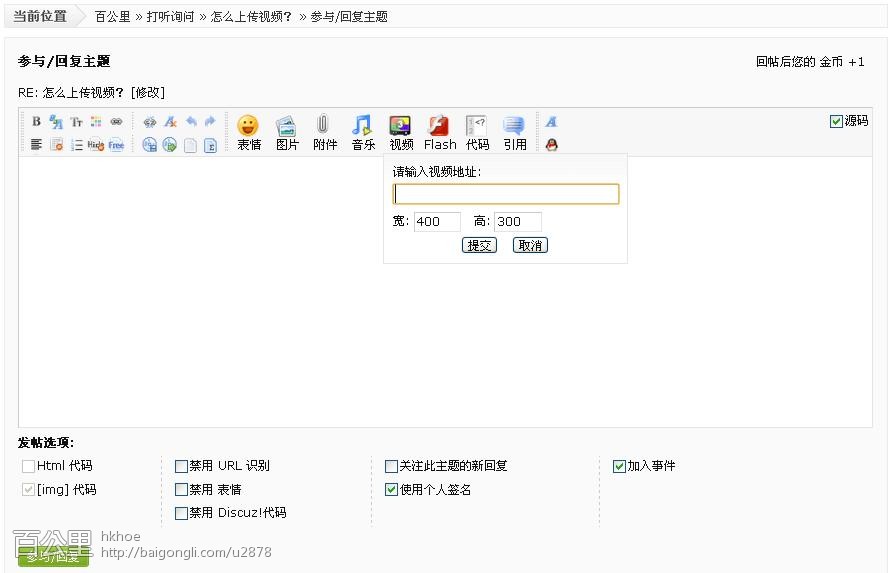
Task: Focus the video address input field
Action: (x=506, y=194)
